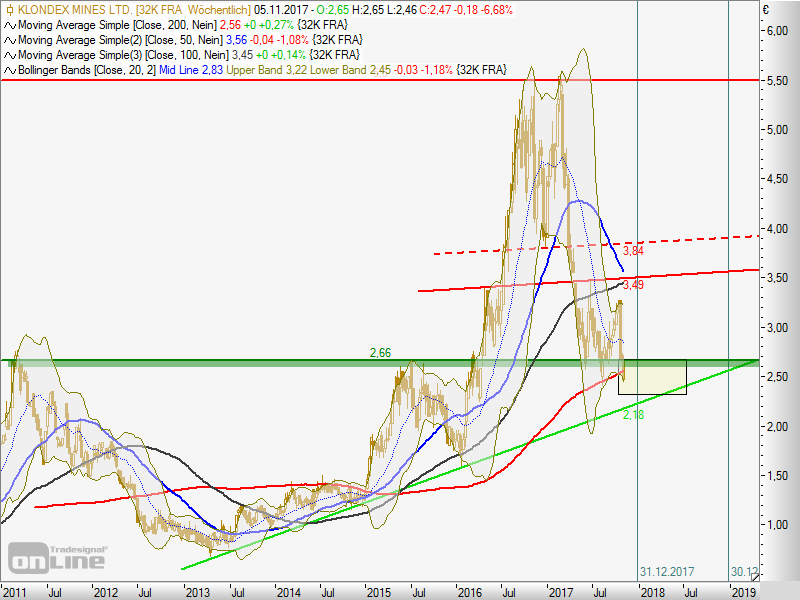The image size is (800, 600).
Task: Click the 6,00 price axis label
Action: coord(777,31)
